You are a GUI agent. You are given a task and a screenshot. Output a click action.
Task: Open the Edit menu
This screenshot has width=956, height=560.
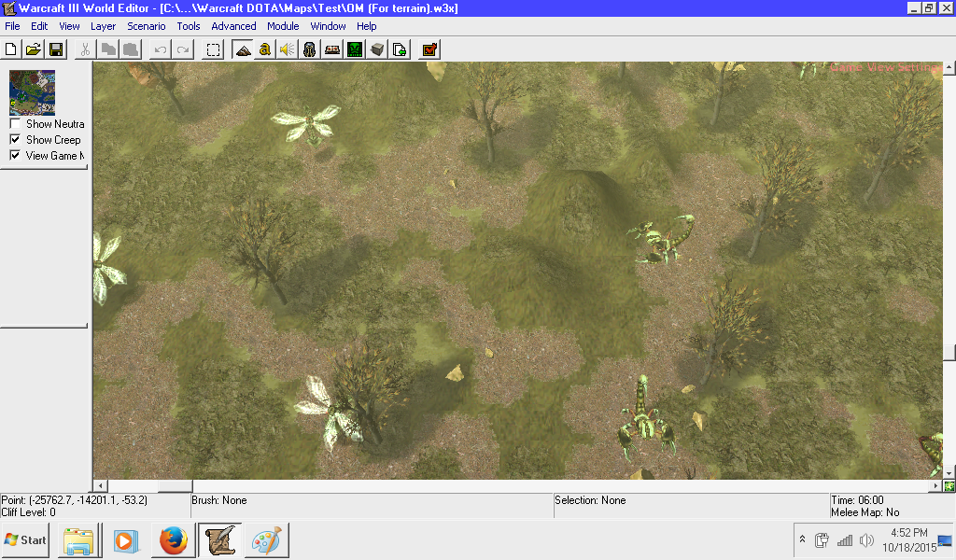click(x=39, y=26)
